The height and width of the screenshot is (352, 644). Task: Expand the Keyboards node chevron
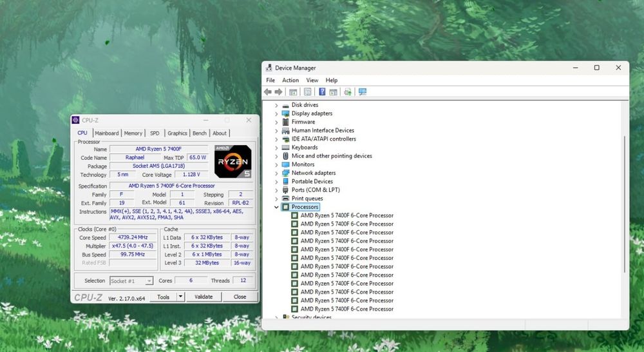click(276, 148)
